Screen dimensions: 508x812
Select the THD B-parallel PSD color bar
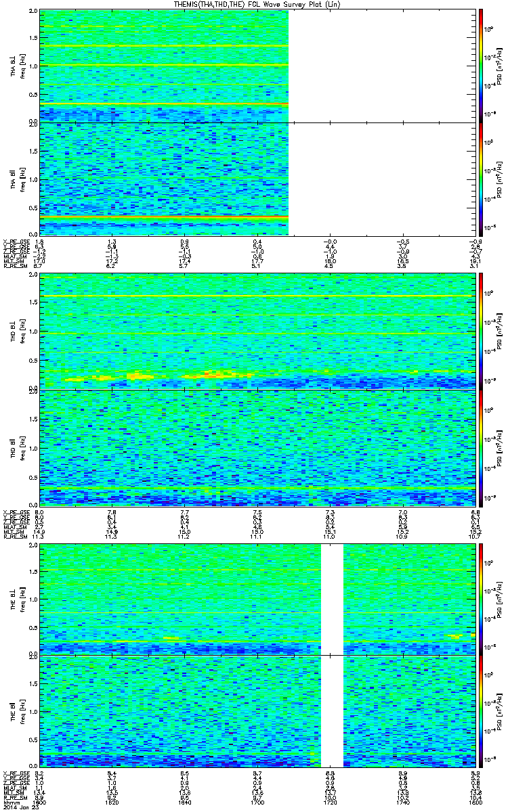[x=481, y=447]
